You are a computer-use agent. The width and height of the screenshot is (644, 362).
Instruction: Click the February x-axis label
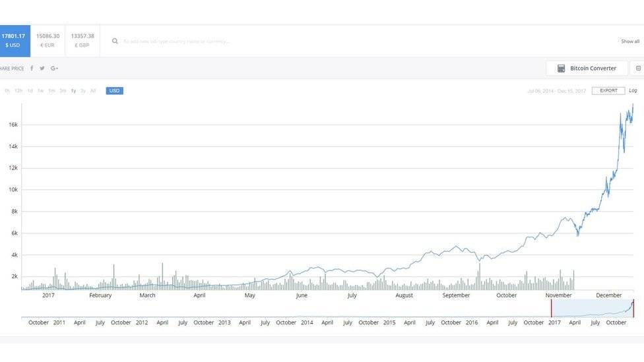coord(100,295)
